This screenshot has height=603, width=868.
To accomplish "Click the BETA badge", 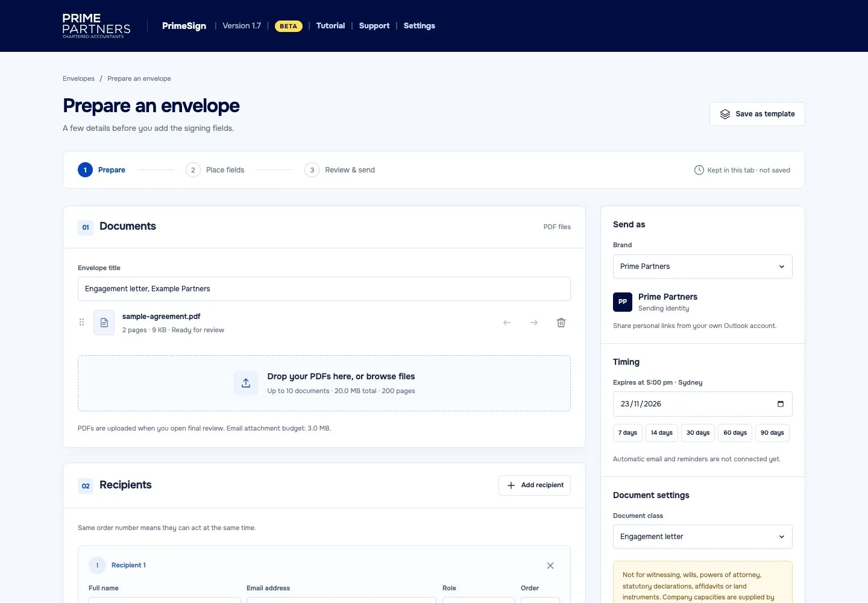I will pyautogui.click(x=289, y=26).
